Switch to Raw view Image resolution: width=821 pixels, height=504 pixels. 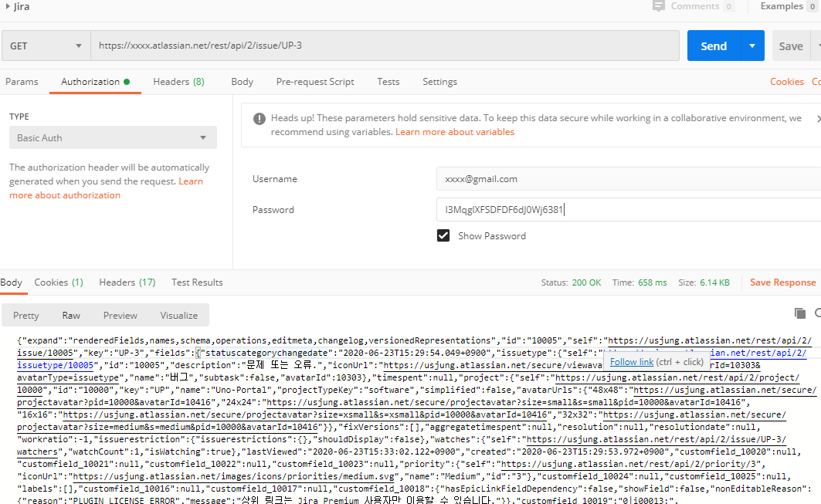click(71, 316)
